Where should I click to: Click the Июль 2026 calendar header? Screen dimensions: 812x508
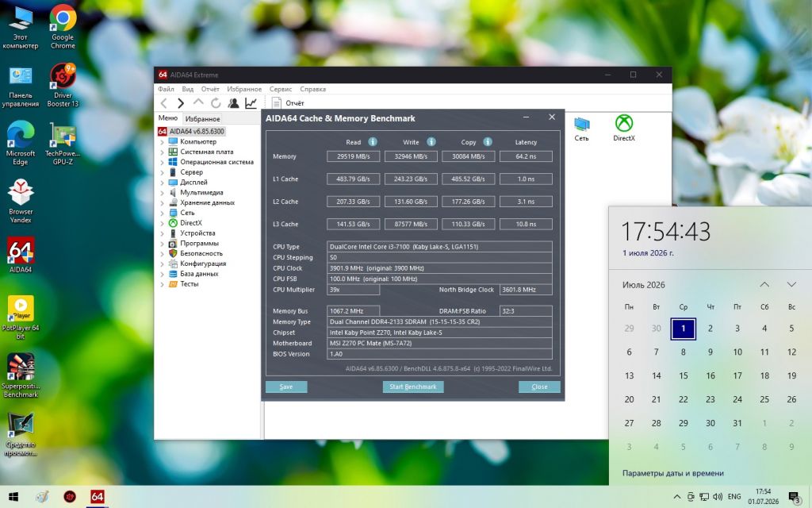click(644, 285)
